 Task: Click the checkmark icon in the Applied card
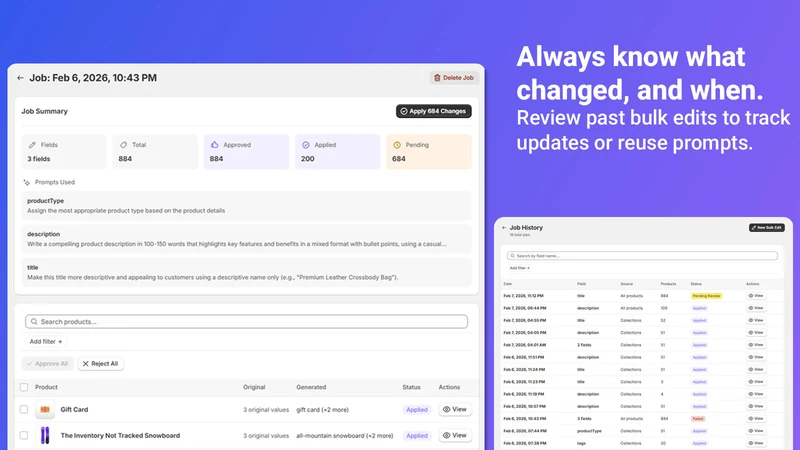click(x=306, y=145)
